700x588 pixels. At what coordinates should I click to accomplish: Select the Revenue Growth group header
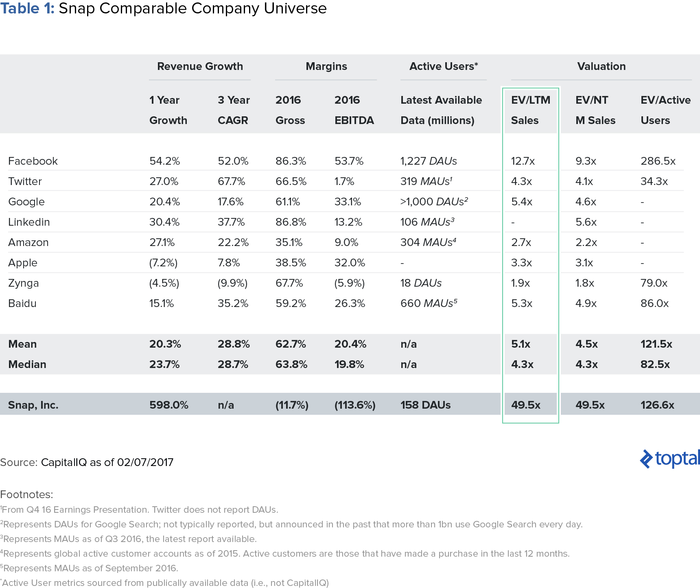click(x=200, y=66)
